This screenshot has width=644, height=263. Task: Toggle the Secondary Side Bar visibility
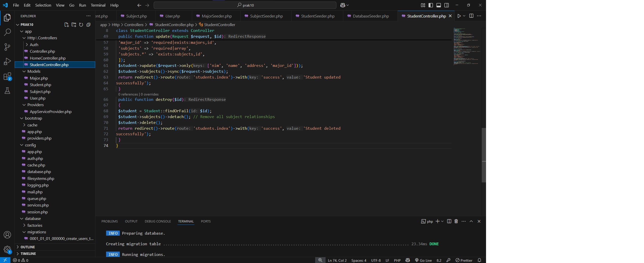point(447,5)
